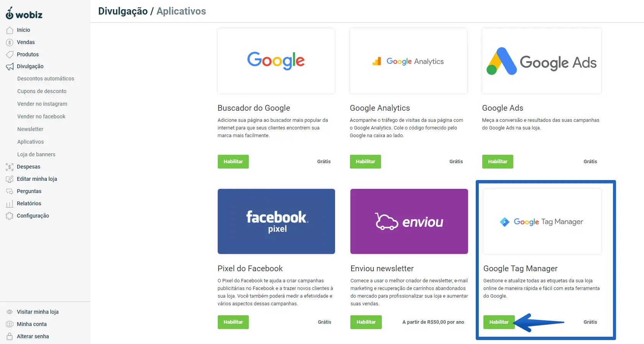This screenshot has width=644, height=344.
Task: Click the Configuração gear icon
Action: click(10, 216)
